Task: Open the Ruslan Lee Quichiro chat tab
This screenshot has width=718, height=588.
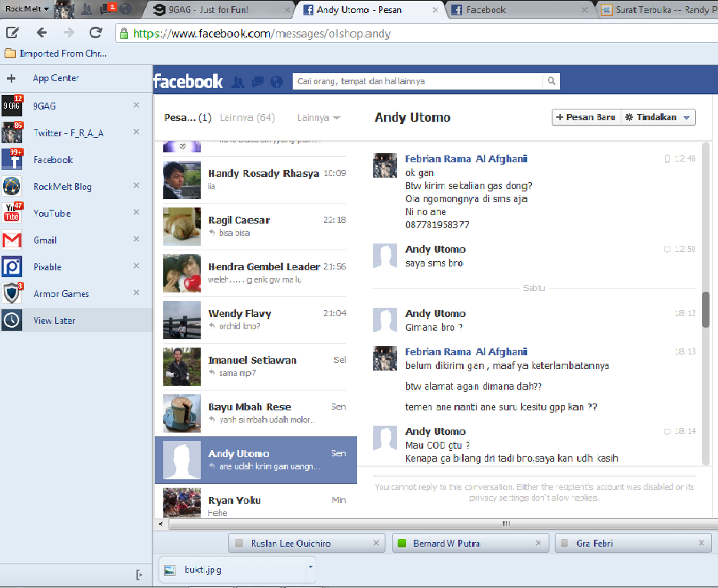Action: [307, 543]
